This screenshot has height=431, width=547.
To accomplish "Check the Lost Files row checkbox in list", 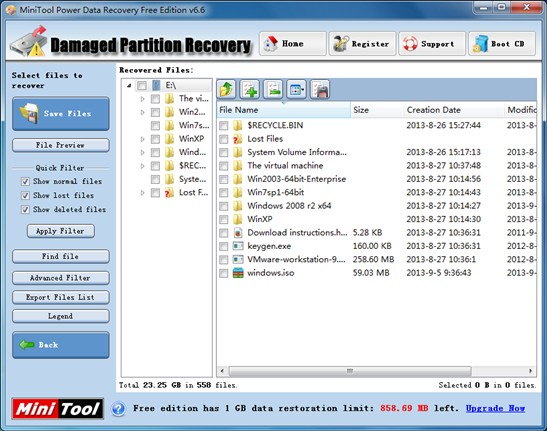I will coord(224,139).
